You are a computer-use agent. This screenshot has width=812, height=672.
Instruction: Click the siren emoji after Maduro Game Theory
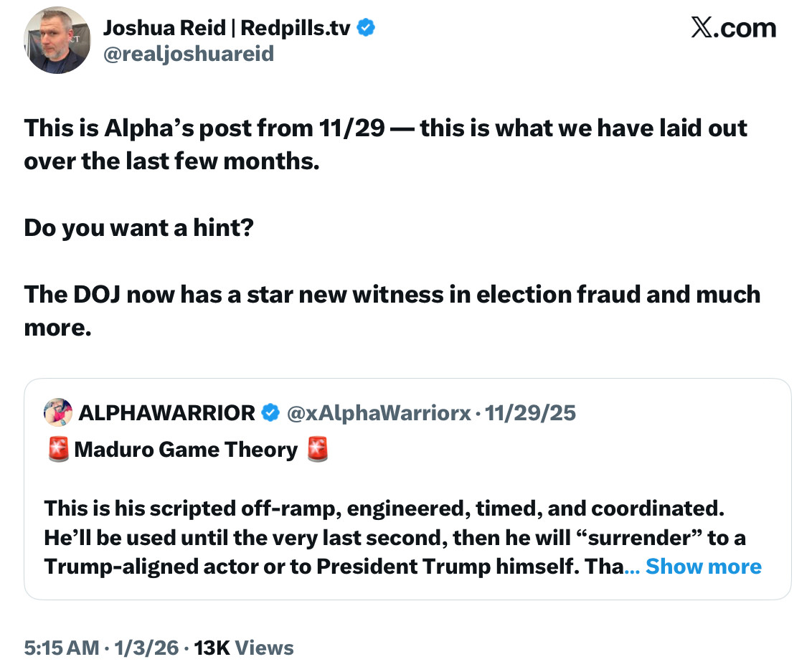(x=317, y=450)
